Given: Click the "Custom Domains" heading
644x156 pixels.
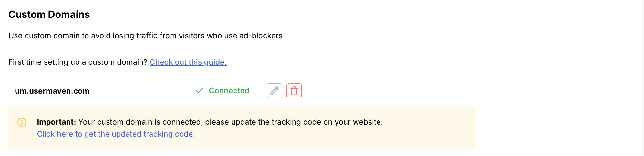Looking at the screenshot, I should 49,15.
